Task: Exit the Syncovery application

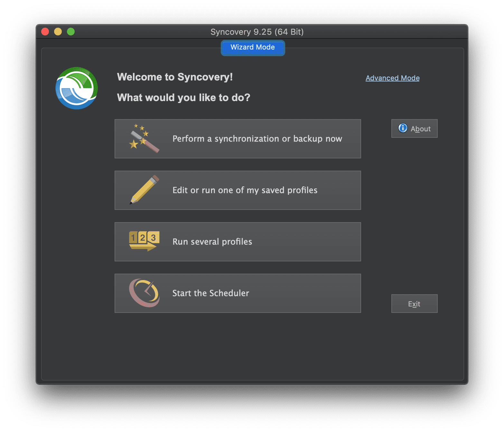Action: click(x=414, y=304)
